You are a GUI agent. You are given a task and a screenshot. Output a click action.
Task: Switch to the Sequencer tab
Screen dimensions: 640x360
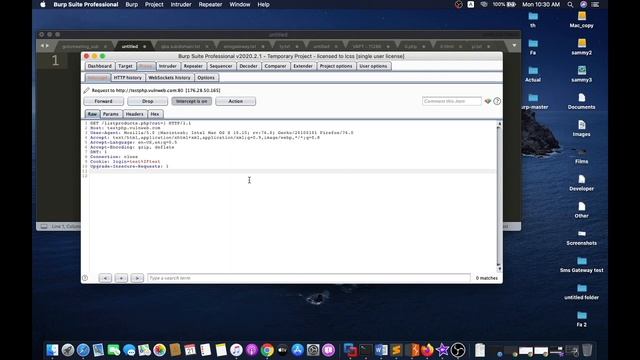(221, 66)
